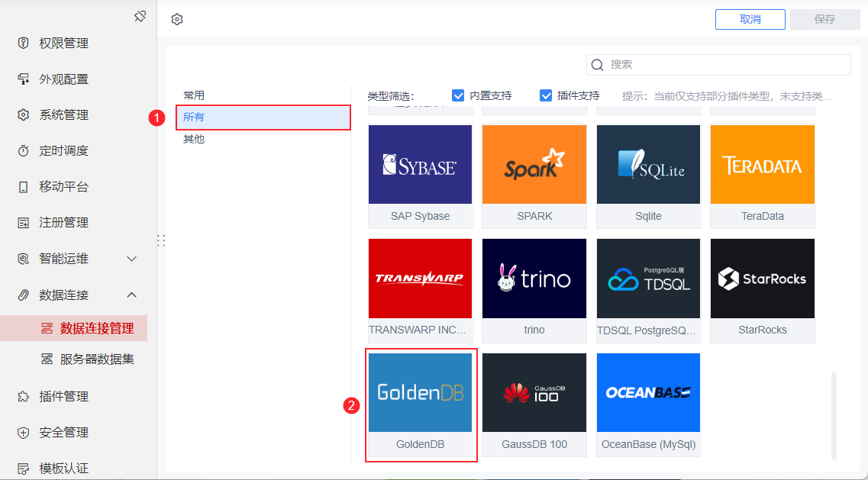Click the 安全管理 shield icon
This screenshot has width=868, height=480.
click(x=23, y=433)
